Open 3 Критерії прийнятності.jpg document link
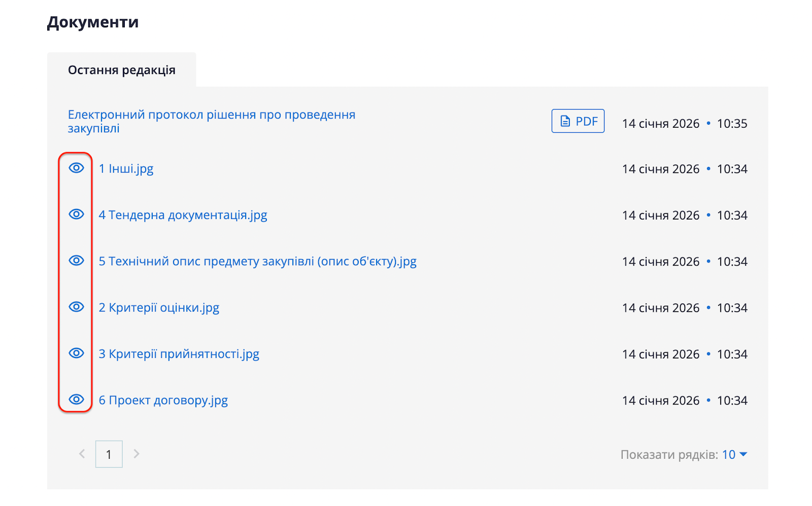The height and width of the screenshot is (506, 812). pos(179,354)
